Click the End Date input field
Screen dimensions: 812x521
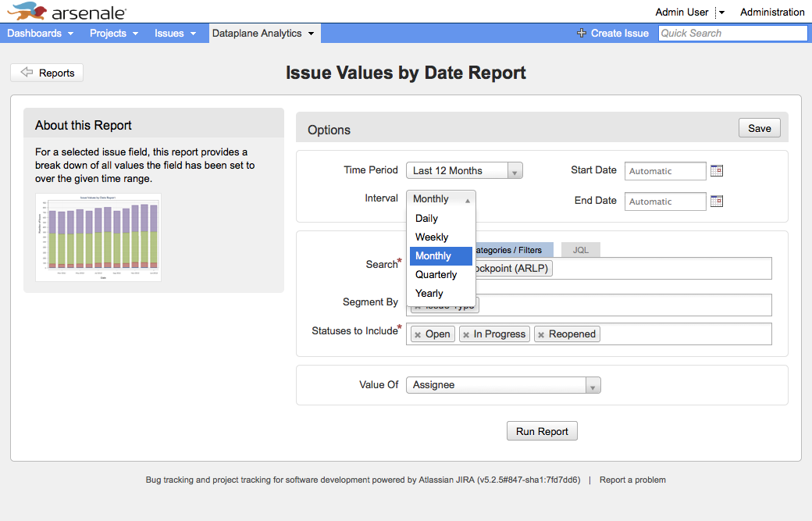click(665, 202)
